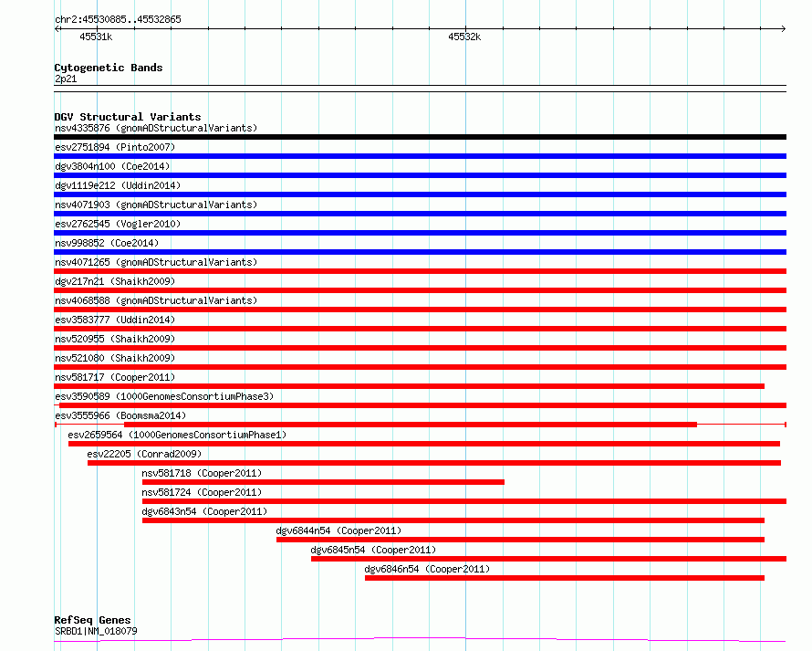Screen dimensions: 812x651
Task: Click the SRBD1|NM_018079 gene label
Action: (96, 631)
